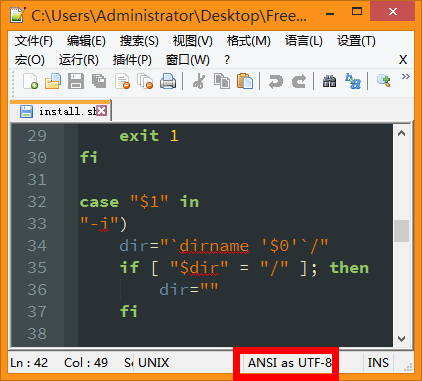
Task: Click the 'then' keyword on line 35
Action: pos(349,267)
